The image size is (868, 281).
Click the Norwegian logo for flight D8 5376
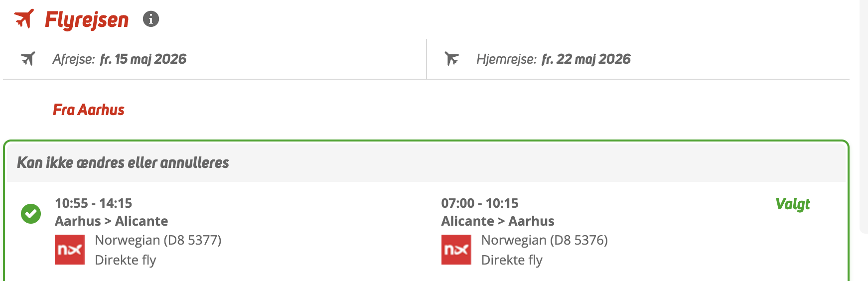[456, 250]
